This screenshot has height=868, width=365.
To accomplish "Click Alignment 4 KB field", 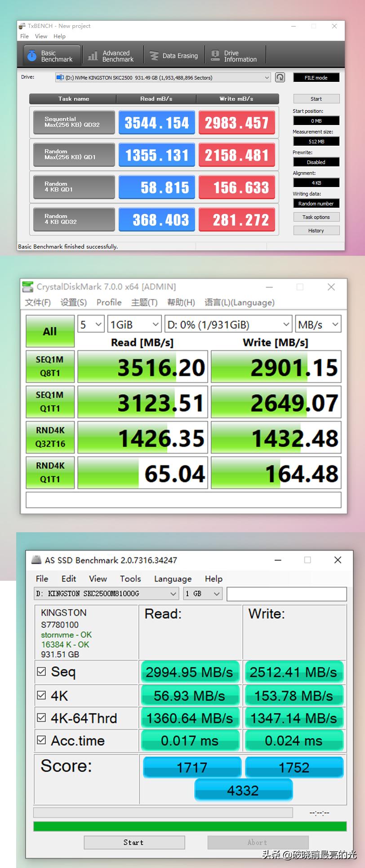I will 316,183.
